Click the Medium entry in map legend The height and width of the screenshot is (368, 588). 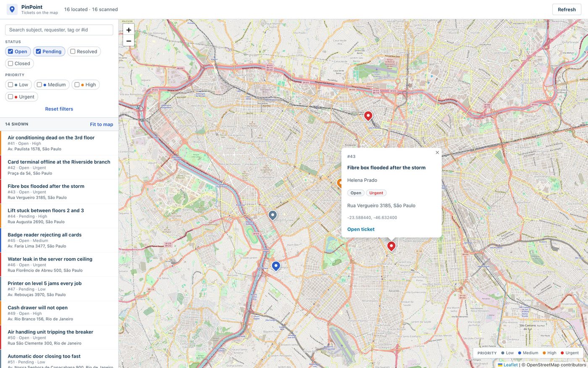(528, 353)
